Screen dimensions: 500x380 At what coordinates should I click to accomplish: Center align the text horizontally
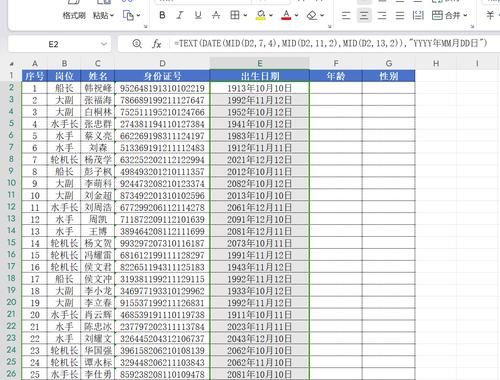[x=364, y=15]
